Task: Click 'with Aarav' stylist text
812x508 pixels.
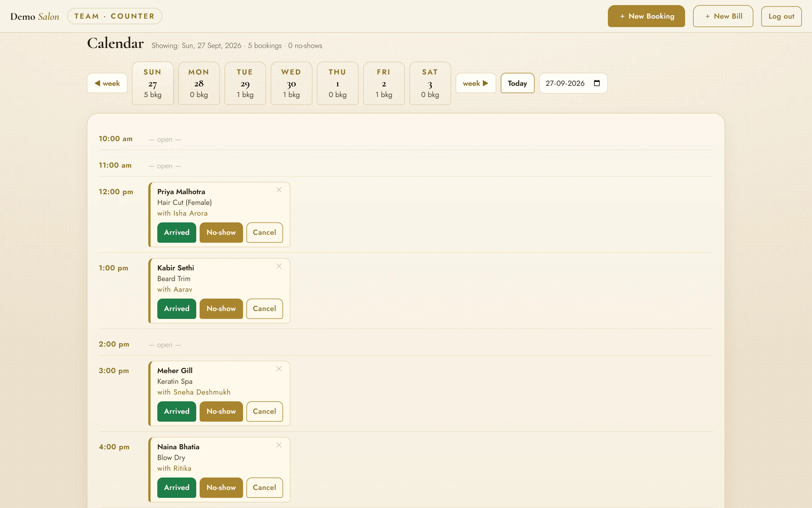Action: coord(175,290)
